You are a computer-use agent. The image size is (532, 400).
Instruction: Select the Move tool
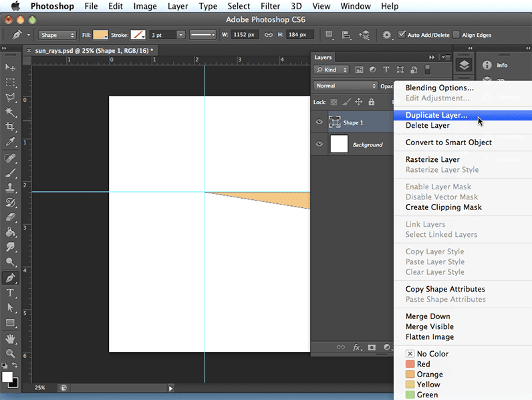(10, 68)
